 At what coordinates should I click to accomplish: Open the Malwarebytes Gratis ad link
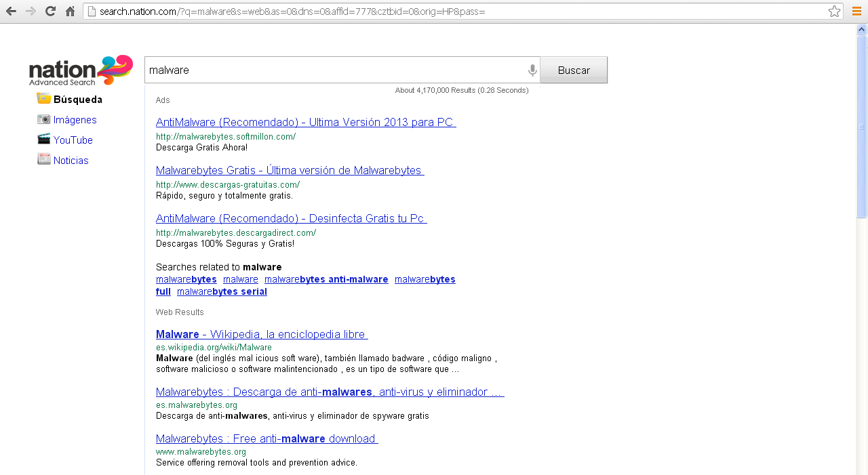[290, 171]
